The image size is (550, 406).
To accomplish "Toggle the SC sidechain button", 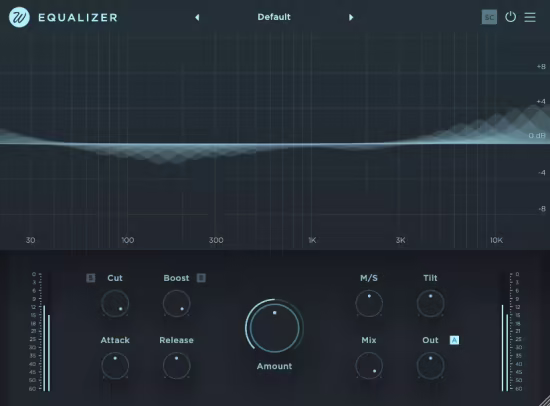I will point(489,17).
